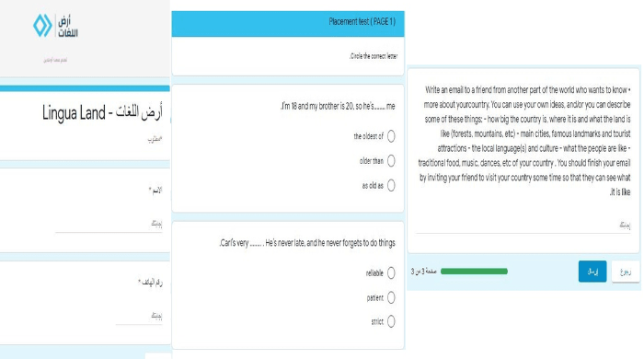Click the white back button
The image size is (644, 359).
626,272
